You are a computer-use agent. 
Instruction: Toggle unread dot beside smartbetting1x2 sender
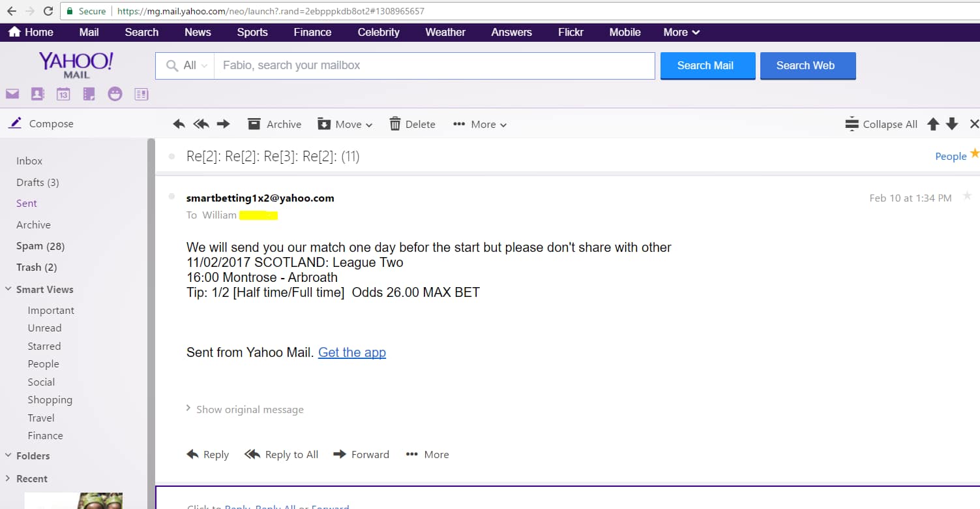[x=171, y=196]
